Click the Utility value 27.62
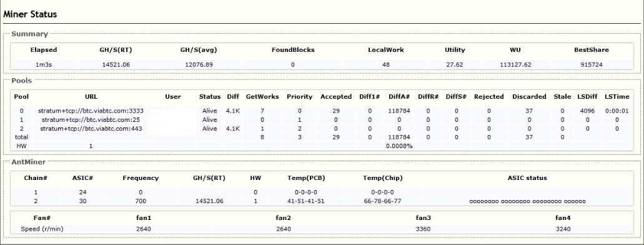 (x=455, y=64)
